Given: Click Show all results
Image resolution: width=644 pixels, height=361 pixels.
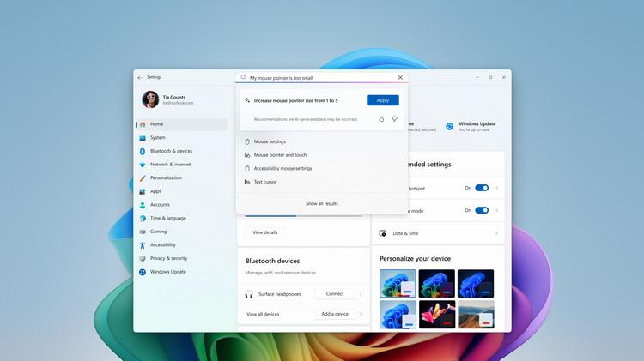Looking at the screenshot, I should [322, 203].
